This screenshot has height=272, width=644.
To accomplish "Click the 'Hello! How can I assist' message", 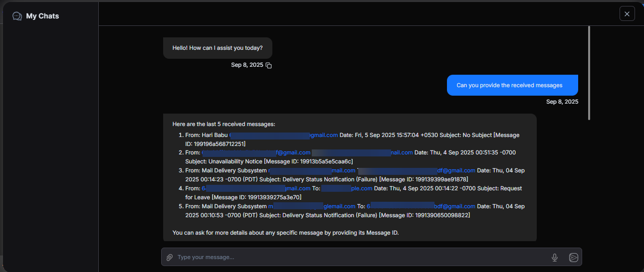I will click(x=217, y=48).
